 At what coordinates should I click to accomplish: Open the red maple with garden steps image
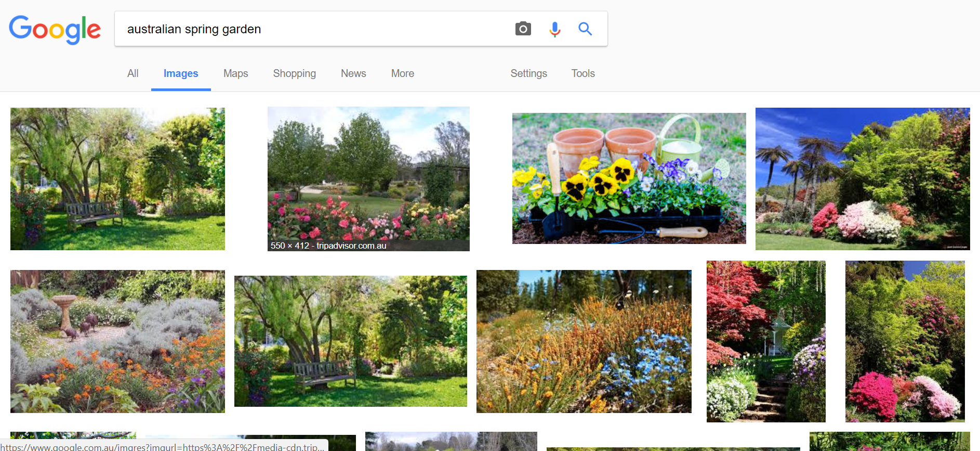point(765,341)
